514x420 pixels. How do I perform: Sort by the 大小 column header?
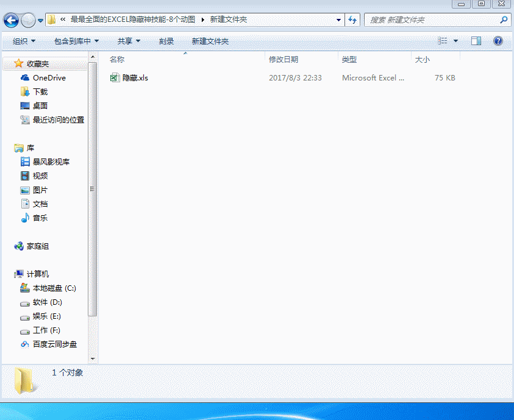(x=422, y=60)
